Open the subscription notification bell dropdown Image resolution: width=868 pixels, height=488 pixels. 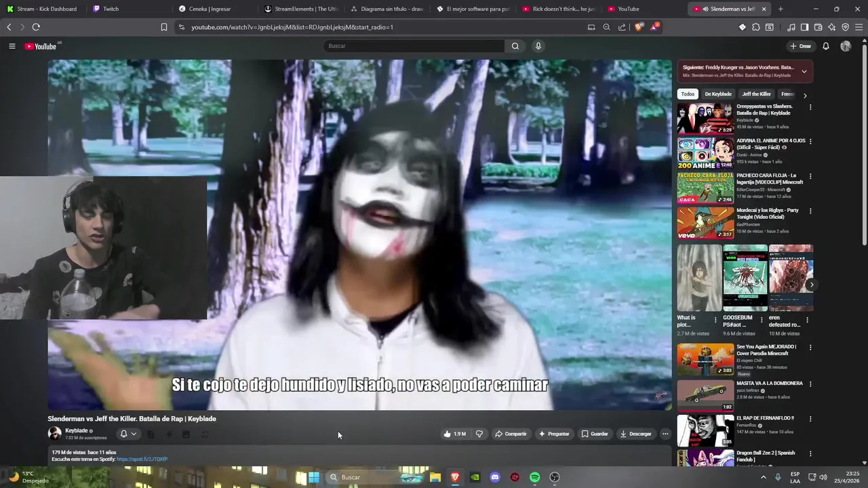[128, 434]
